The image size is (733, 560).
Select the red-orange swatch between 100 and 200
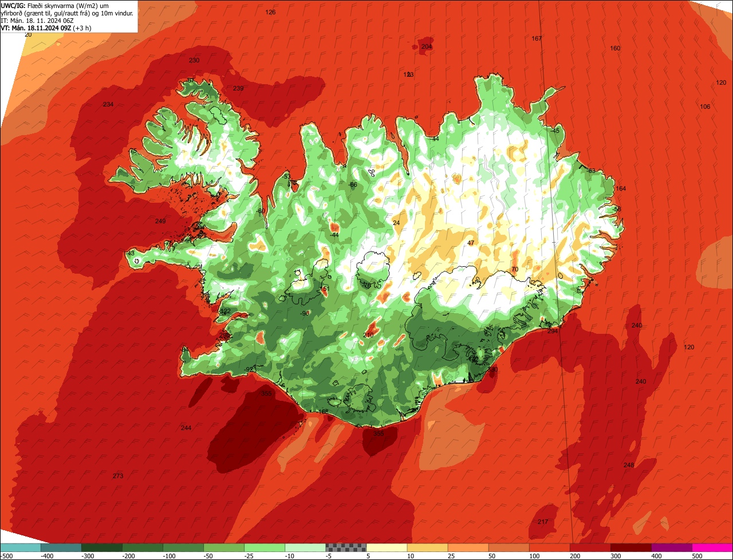point(549,547)
